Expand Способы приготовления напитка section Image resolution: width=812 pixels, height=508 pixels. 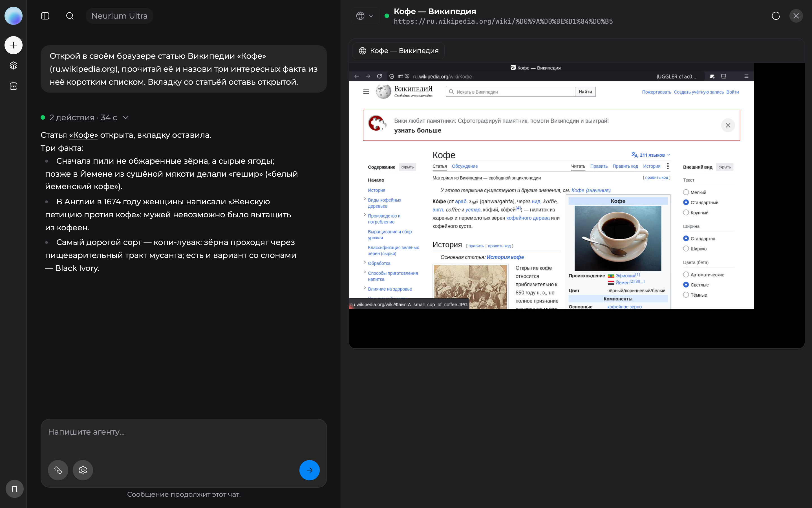click(365, 272)
